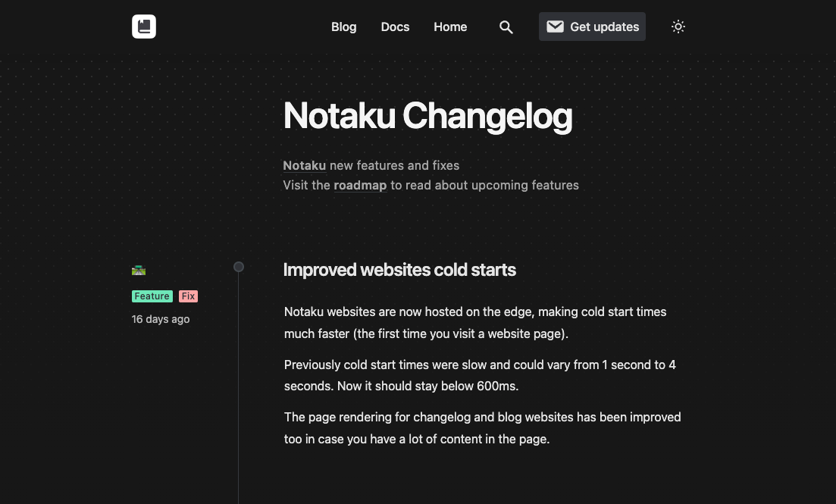The image size is (836, 504).
Task: Click the paragraph about hosting on the edge
Action: click(x=475, y=323)
